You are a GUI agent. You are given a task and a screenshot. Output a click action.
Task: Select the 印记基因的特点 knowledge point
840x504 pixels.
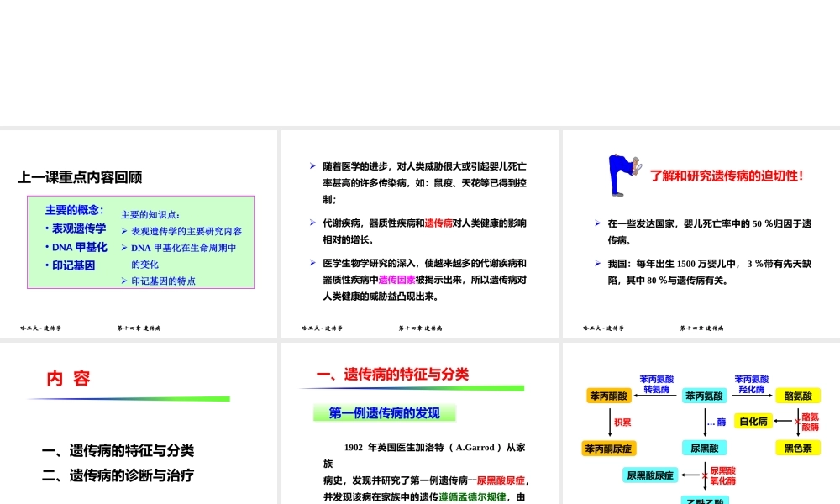163,281
